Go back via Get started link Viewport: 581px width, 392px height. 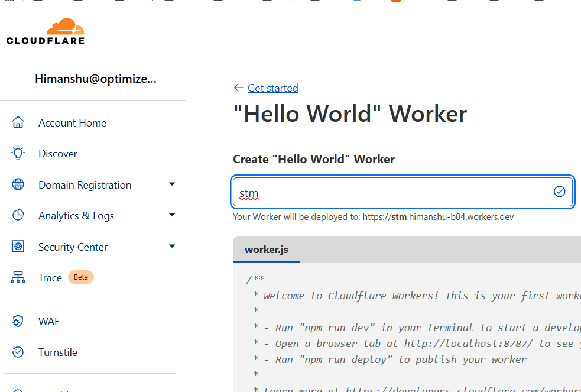tap(272, 88)
